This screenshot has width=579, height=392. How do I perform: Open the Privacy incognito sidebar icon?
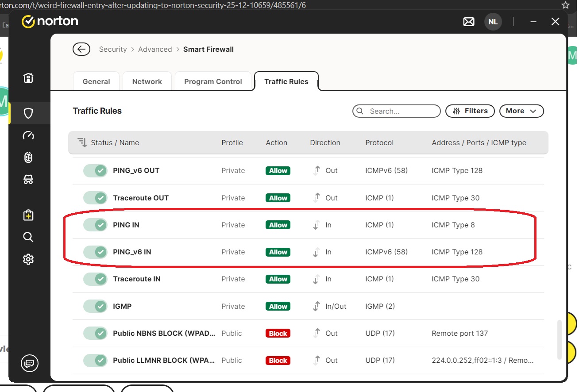28,180
